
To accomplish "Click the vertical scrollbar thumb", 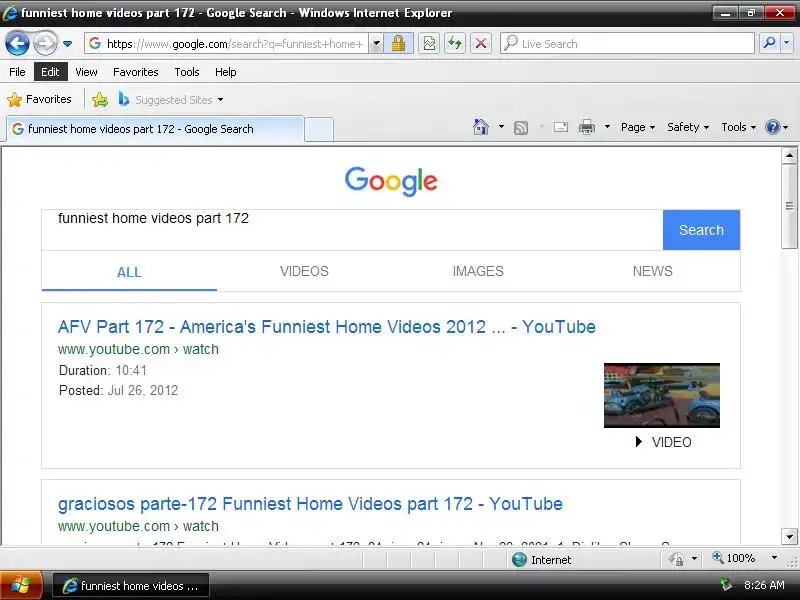I will tap(789, 206).
